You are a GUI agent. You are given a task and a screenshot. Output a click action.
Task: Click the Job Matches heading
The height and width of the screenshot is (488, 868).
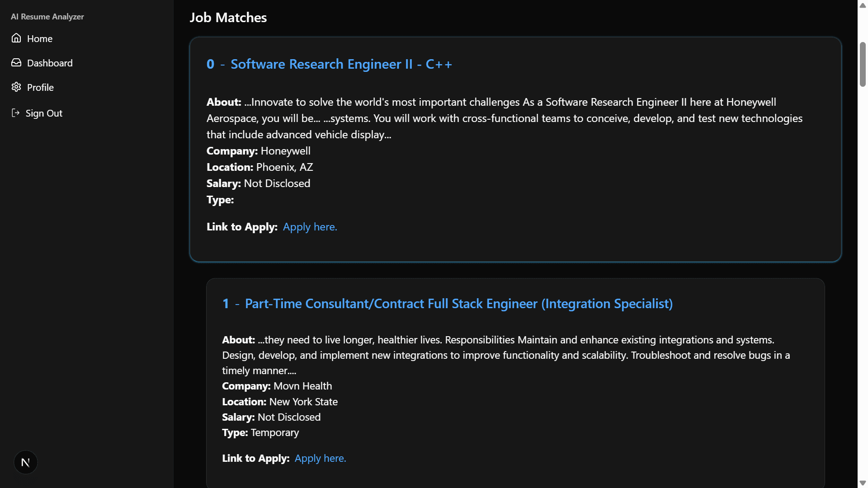click(228, 18)
